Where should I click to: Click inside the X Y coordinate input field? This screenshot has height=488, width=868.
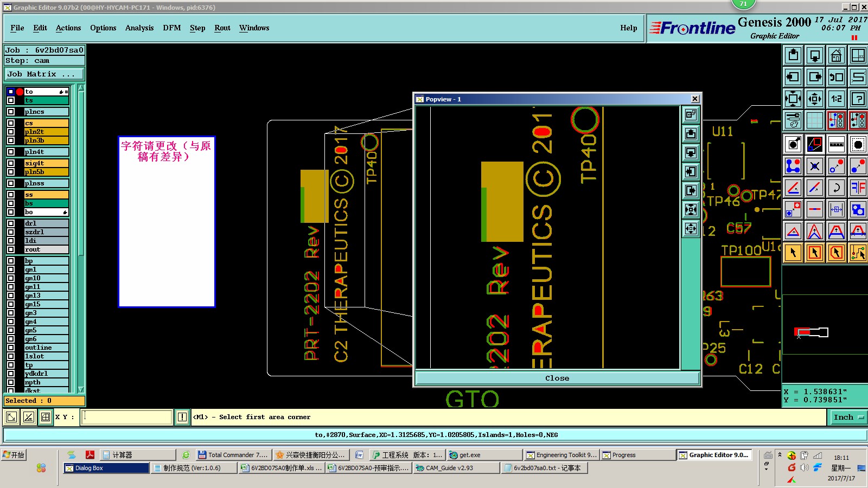point(127,417)
